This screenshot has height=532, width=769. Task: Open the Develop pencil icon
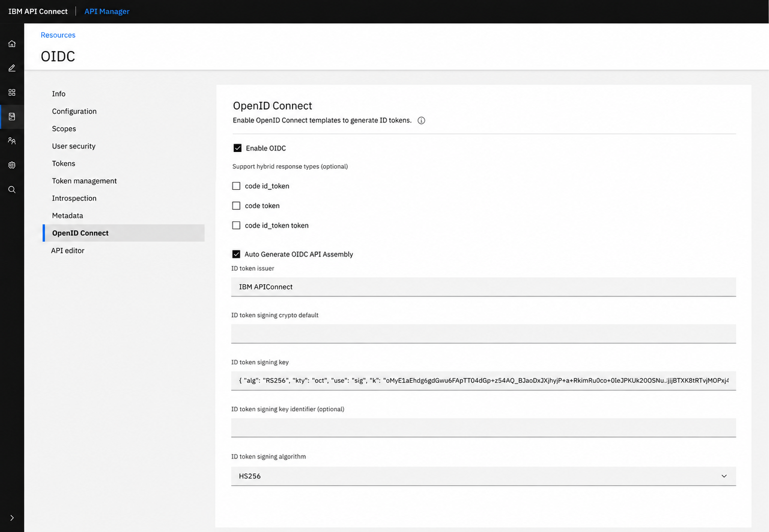click(12, 68)
